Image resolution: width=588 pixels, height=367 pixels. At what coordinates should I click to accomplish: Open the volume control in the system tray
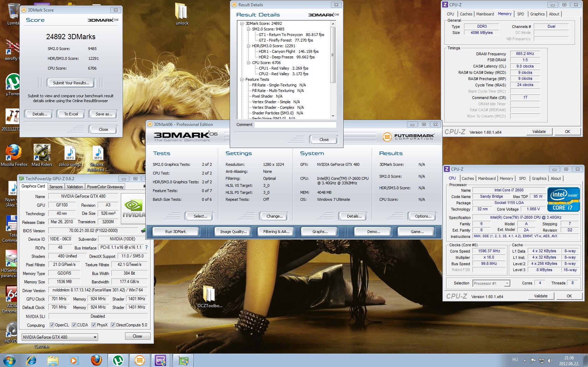pos(550,360)
